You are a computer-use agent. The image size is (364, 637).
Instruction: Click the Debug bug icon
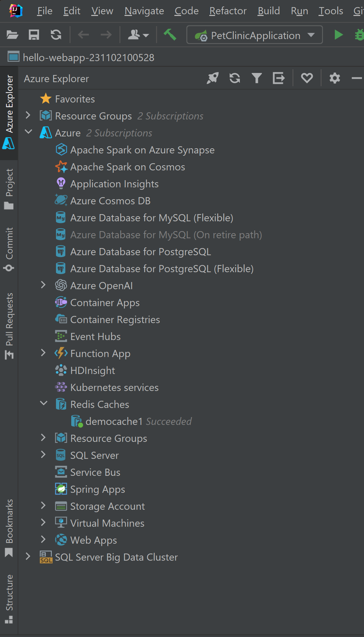pyautogui.click(x=359, y=35)
